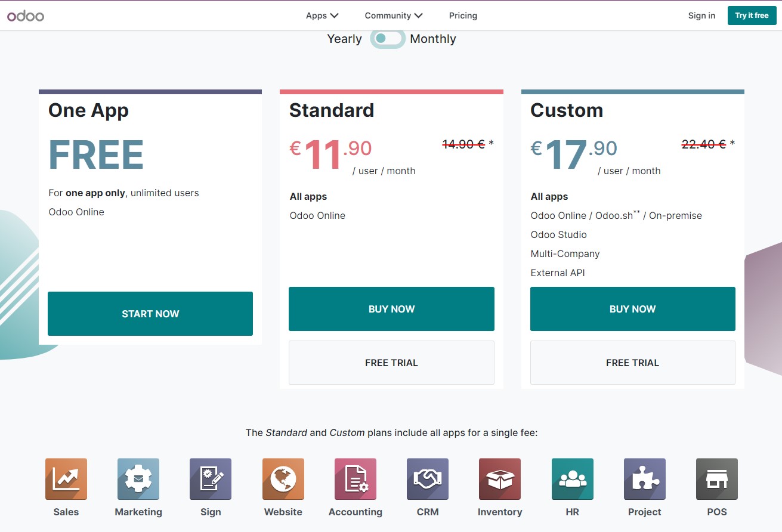Start FREE TRIAL for the Custom plan

click(632, 363)
